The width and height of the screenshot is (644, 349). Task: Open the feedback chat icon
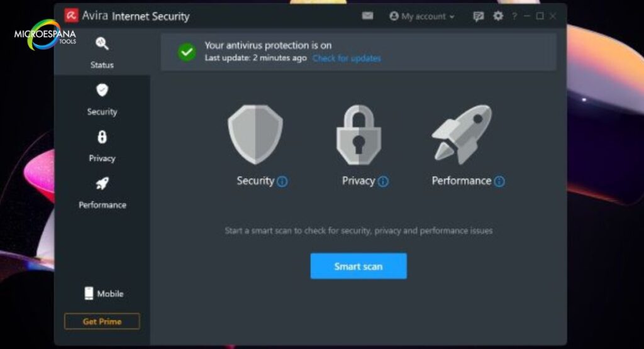pyautogui.click(x=479, y=16)
